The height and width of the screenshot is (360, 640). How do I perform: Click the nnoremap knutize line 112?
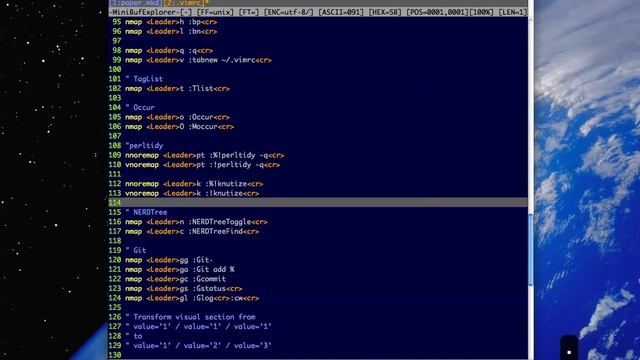click(194, 184)
